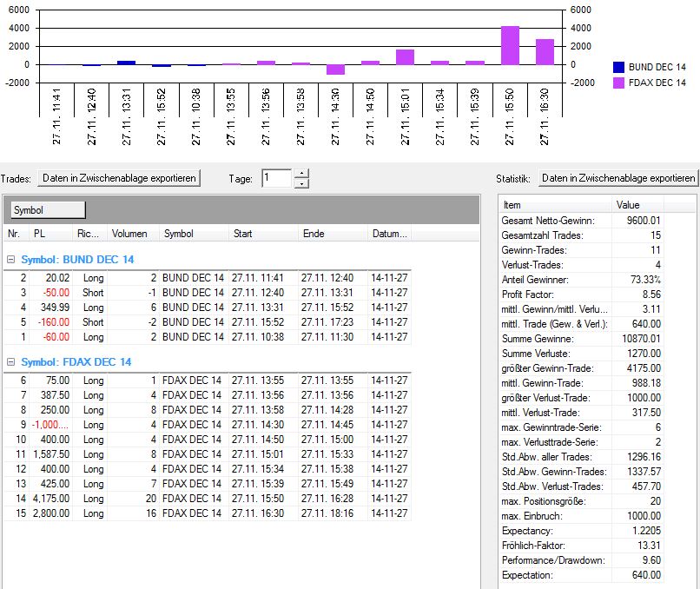Viewport: 700px width, 589px height.
Task: Click the purple FDAX DEC 14 legend swatch
Action: [618, 83]
